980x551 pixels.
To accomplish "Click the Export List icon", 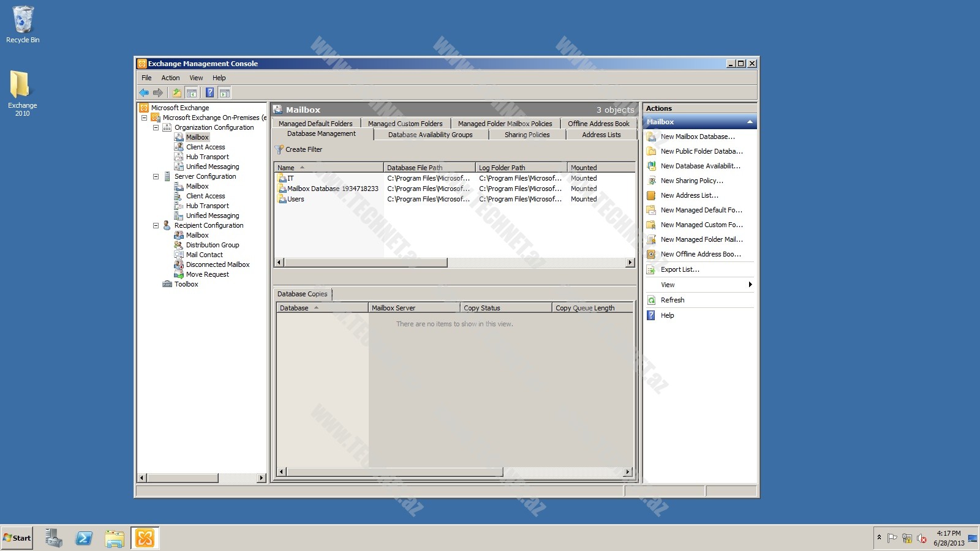I will [x=651, y=270].
